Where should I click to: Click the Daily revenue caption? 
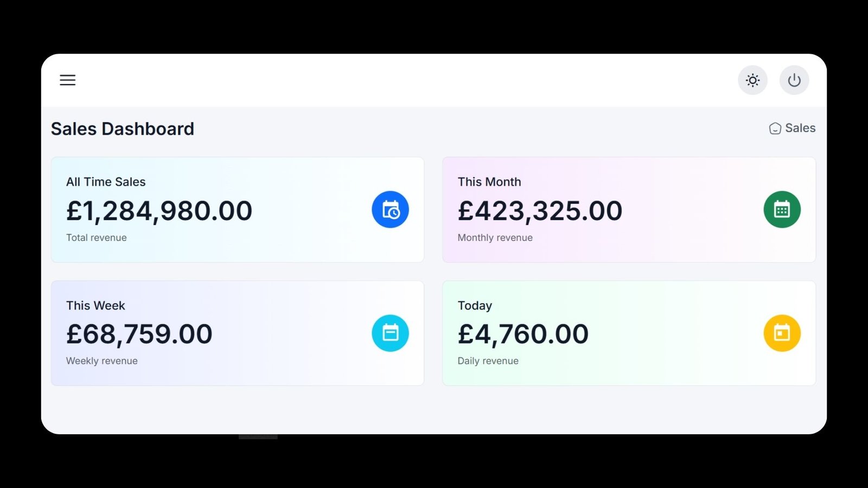click(x=488, y=361)
